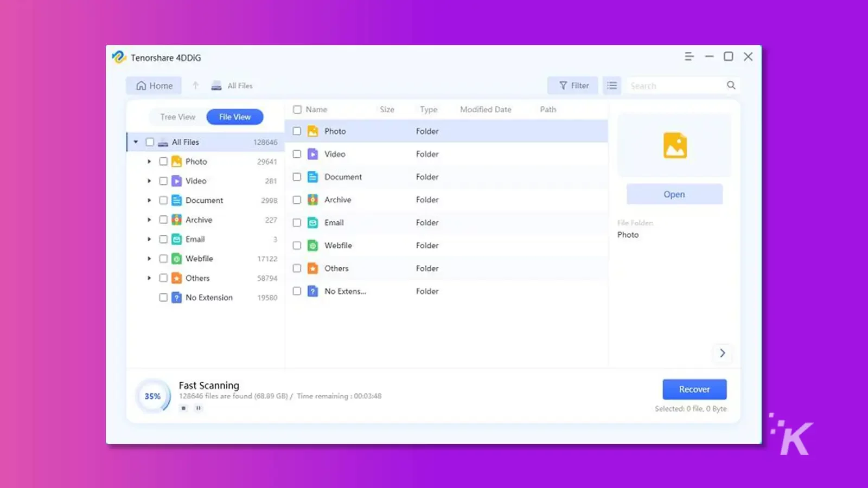Viewport: 868px width, 488px height.
Task: Click the search magnifier icon
Action: pyautogui.click(x=731, y=85)
